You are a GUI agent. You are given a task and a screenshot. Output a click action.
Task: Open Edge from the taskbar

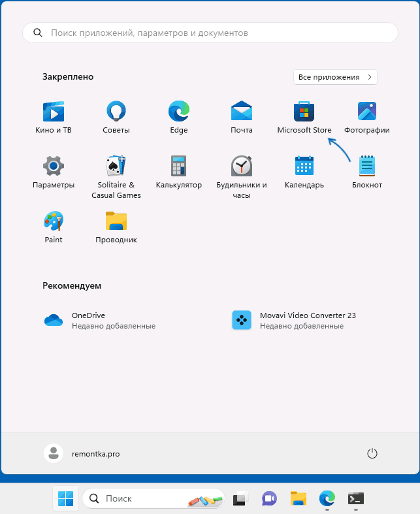(x=327, y=498)
